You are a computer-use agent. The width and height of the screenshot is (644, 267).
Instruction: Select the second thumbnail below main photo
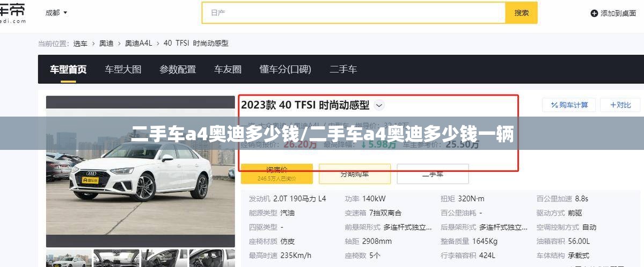116,258
